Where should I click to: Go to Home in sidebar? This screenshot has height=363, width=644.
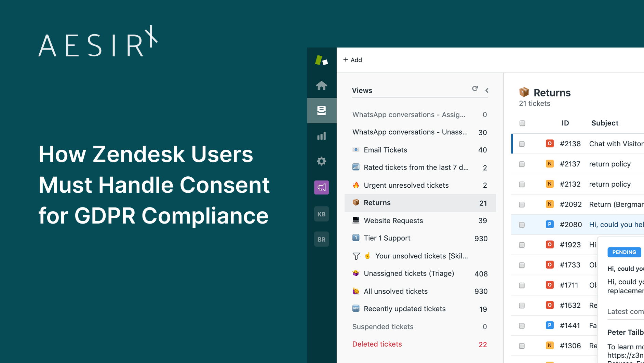[321, 85]
